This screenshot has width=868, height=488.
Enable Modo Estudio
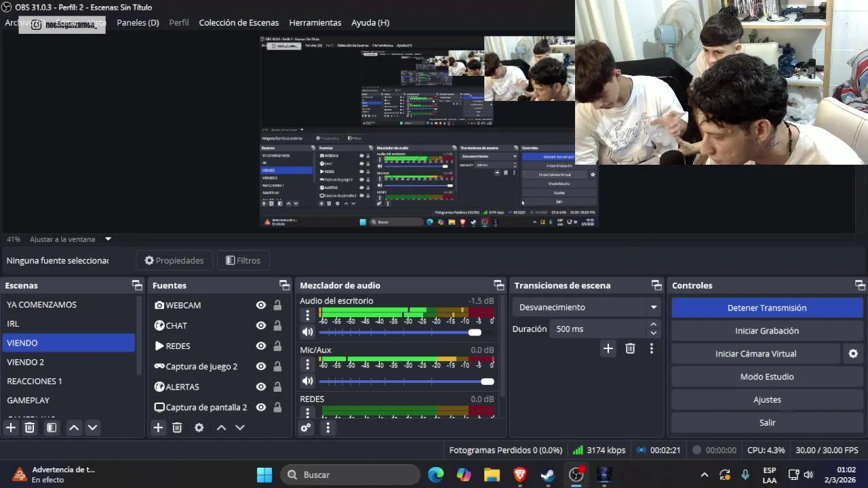tap(767, 377)
